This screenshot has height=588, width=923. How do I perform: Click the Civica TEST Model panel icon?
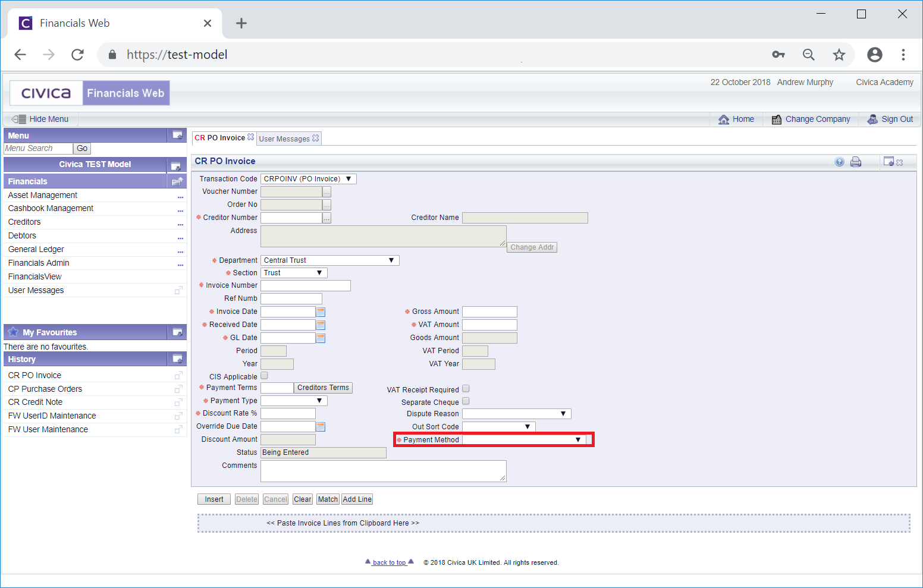[175, 166]
